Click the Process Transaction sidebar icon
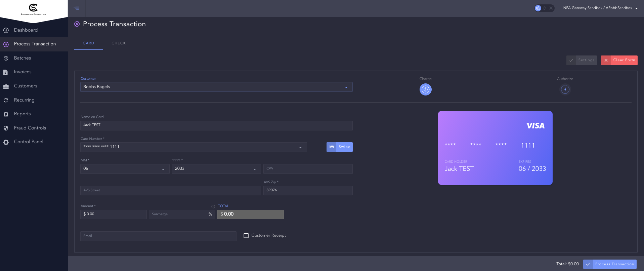 pyautogui.click(x=6, y=44)
